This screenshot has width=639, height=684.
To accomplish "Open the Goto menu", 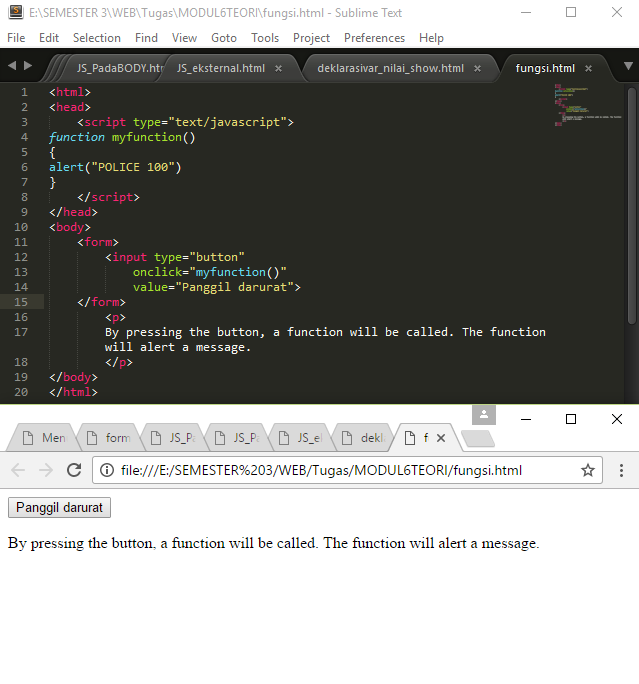I will click(x=224, y=38).
